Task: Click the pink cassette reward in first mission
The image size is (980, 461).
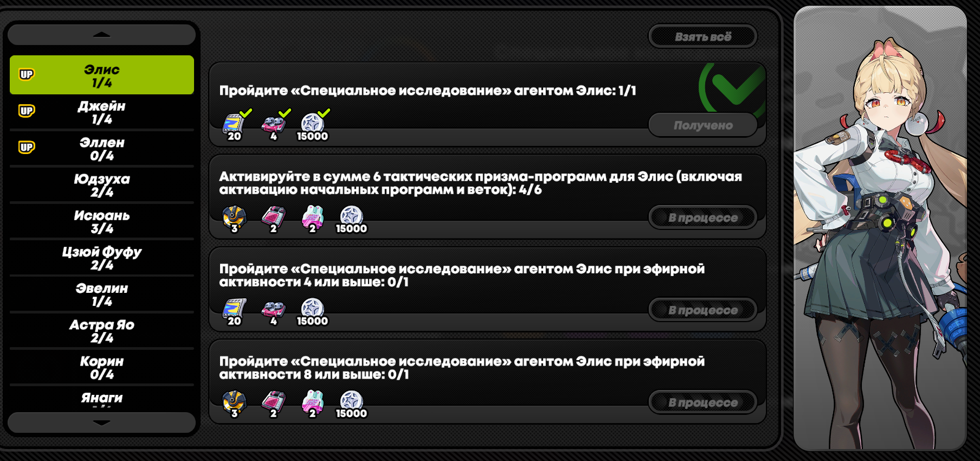Action: coord(273,125)
